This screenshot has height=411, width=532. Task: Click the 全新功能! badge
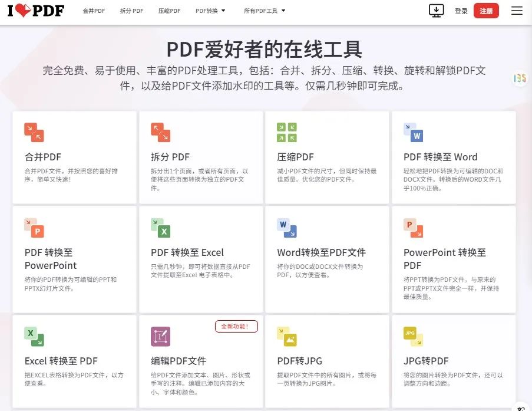(x=236, y=327)
